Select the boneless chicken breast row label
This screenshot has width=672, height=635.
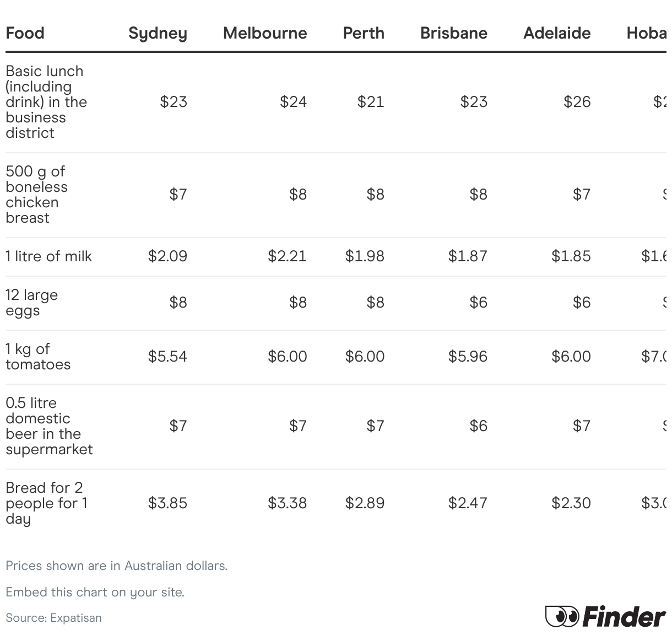[36, 195]
